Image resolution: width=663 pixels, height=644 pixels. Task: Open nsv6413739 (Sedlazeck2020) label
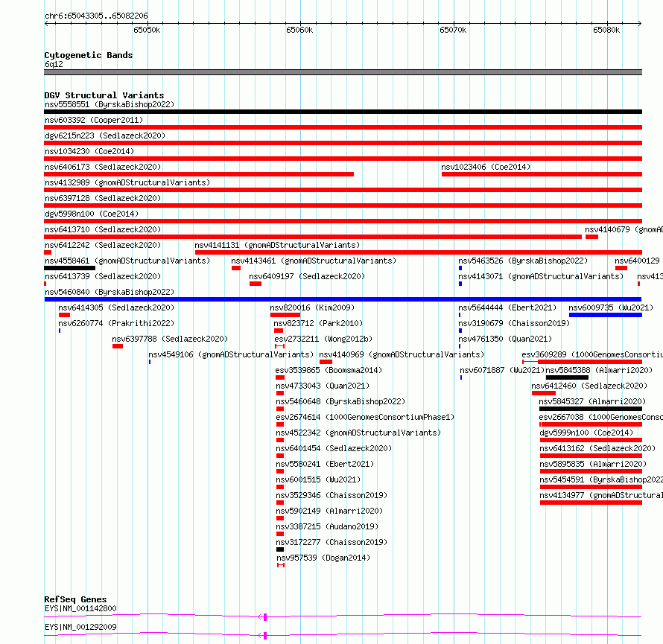point(103,276)
